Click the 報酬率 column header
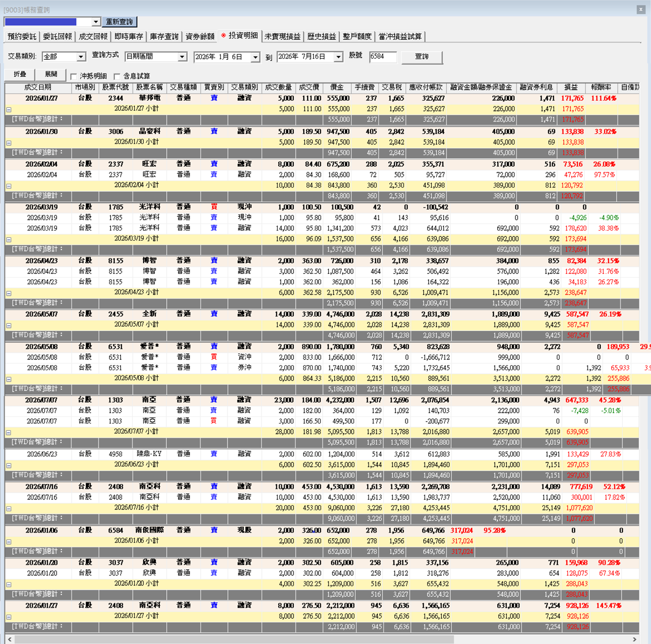 (601, 87)
